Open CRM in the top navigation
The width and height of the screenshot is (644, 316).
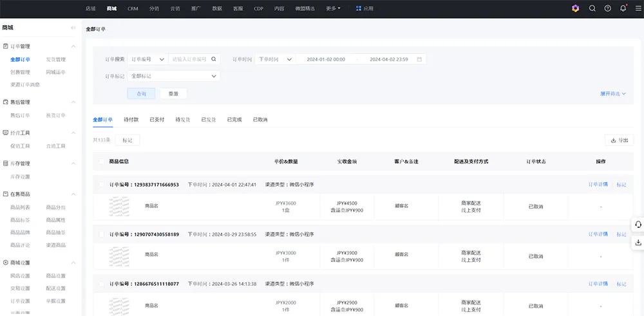[x=133, y=8]
